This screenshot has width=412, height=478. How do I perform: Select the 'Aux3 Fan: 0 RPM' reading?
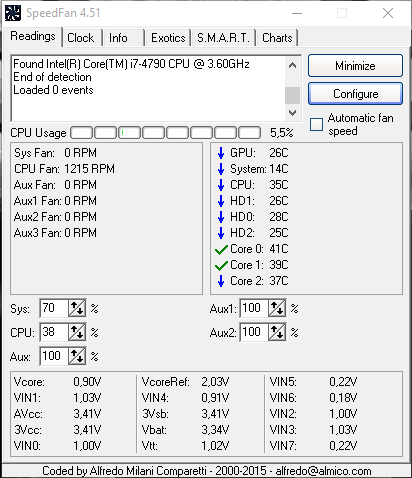tap(55, 233)
